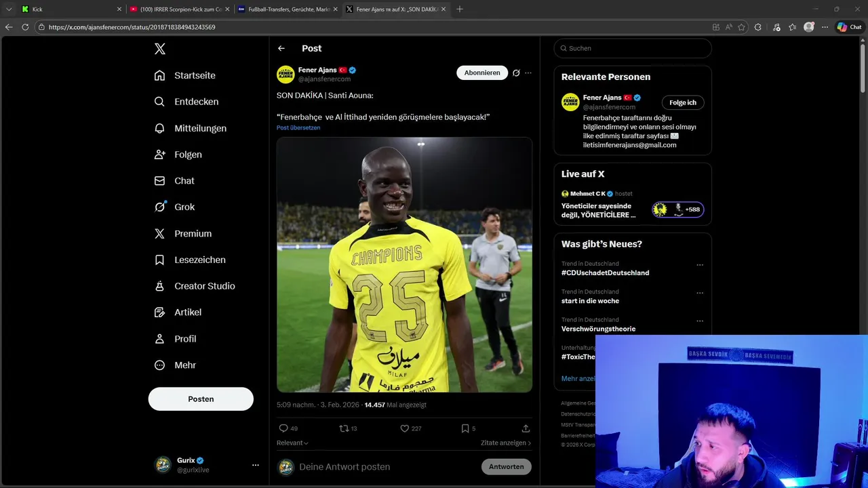Open the tab actions menu chevron

(x=9, y=9)
